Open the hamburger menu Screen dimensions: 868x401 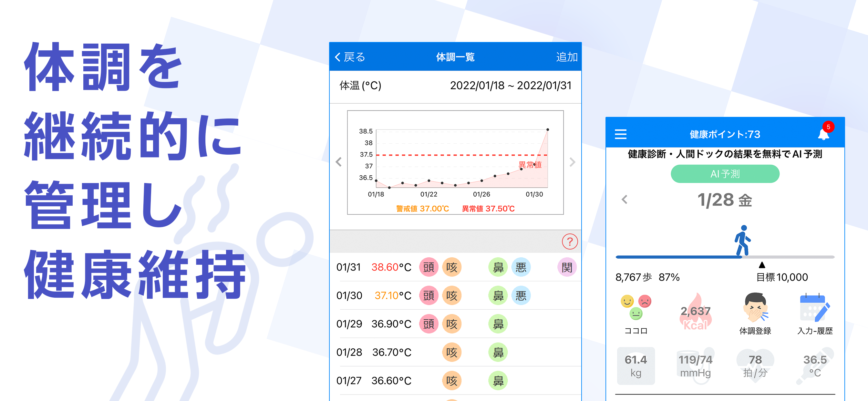[620, 134]
